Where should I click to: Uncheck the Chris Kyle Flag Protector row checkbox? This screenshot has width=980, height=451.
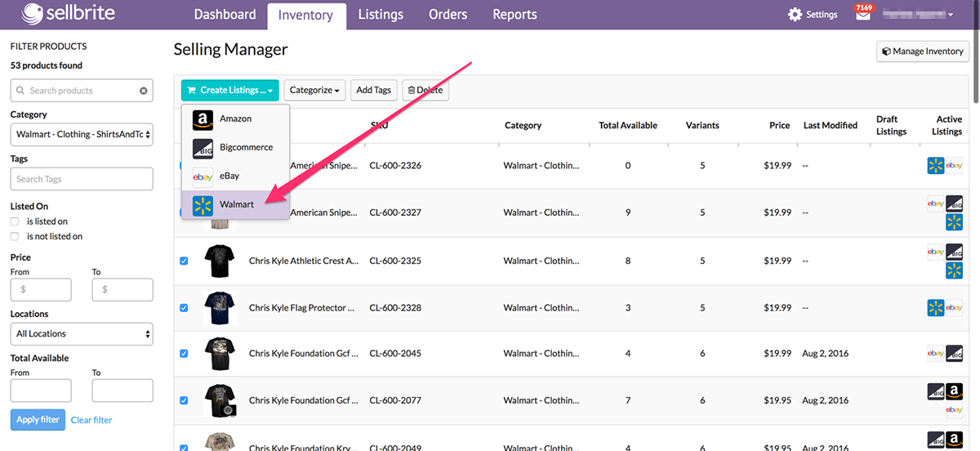[x=184, y=308]
